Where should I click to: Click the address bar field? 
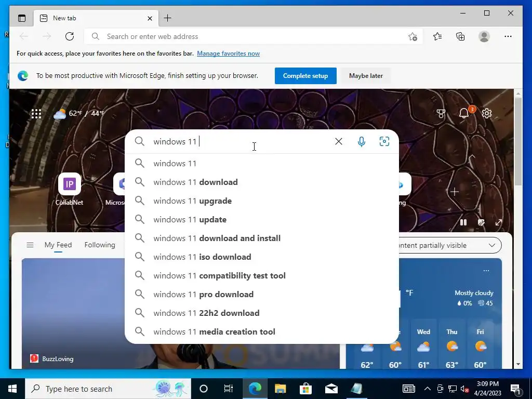pyautogui.click(x=253, y=36)
